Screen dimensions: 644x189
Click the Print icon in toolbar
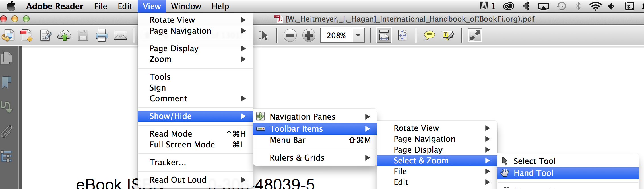tap(102, 36)
